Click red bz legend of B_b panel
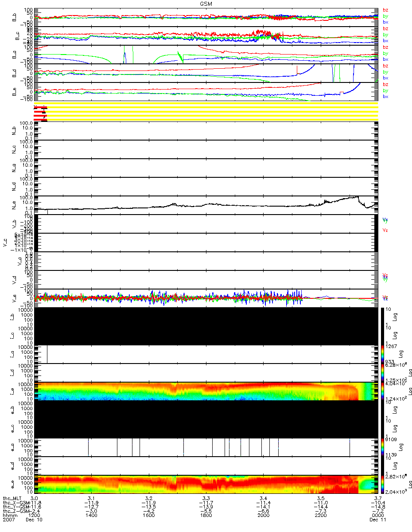This screenshot has width=412, height=532. (x=385, y=10)
